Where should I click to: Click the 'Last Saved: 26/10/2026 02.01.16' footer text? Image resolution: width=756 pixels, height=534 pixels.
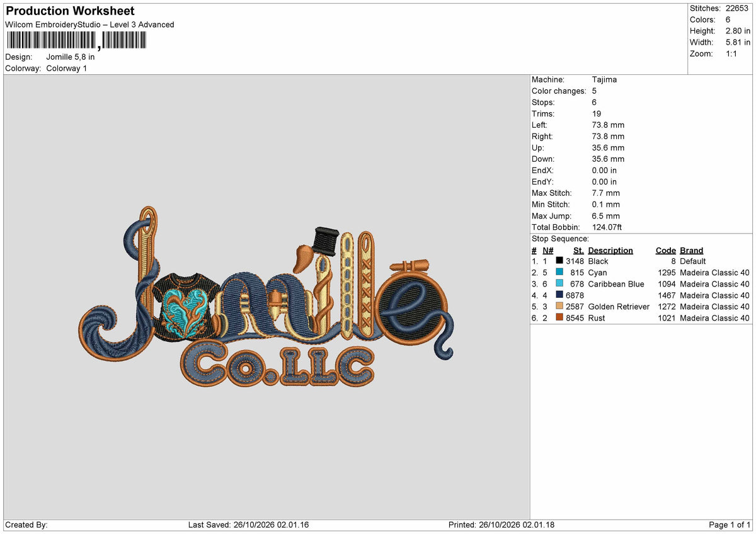tap(249, 525)
